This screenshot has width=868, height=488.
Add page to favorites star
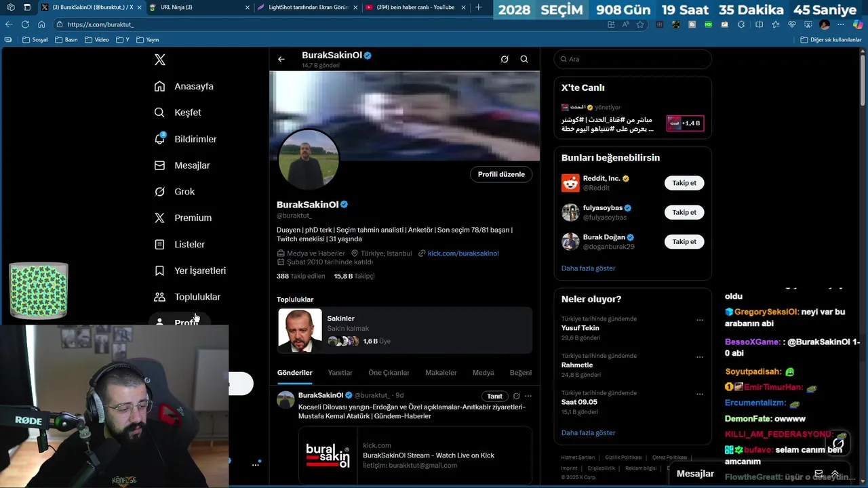(640, 24)
